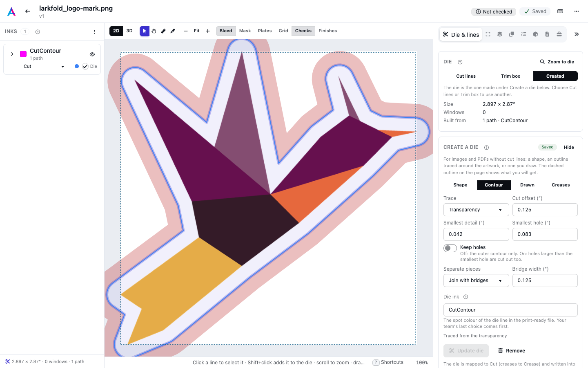The width and height of the screenshot is (588, 368).
Task: Pick the ruler measure tool
Action: coord(163,31)
